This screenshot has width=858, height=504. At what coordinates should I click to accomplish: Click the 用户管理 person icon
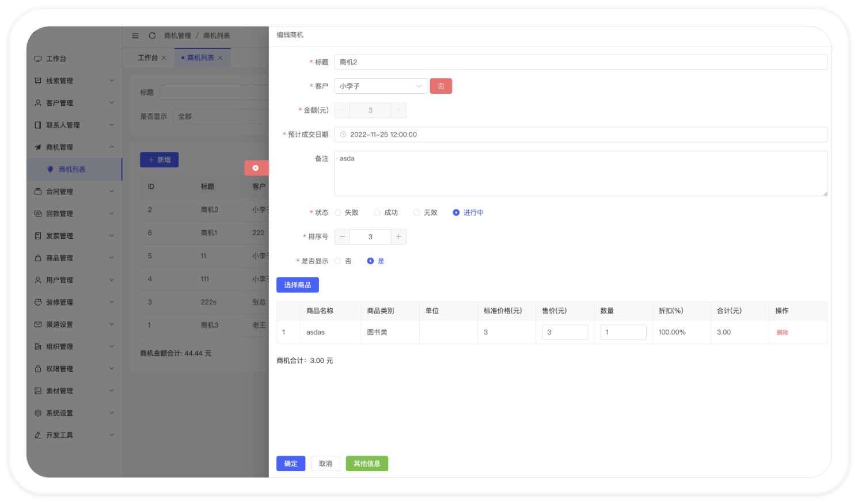coord(38,280)
